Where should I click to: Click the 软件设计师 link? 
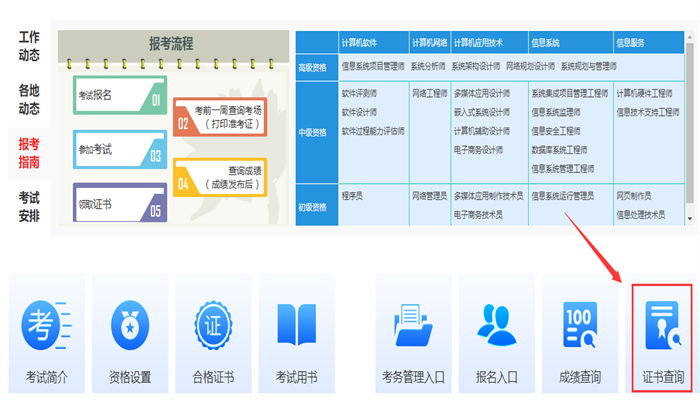pyautogui.click(x=359, y=112)
